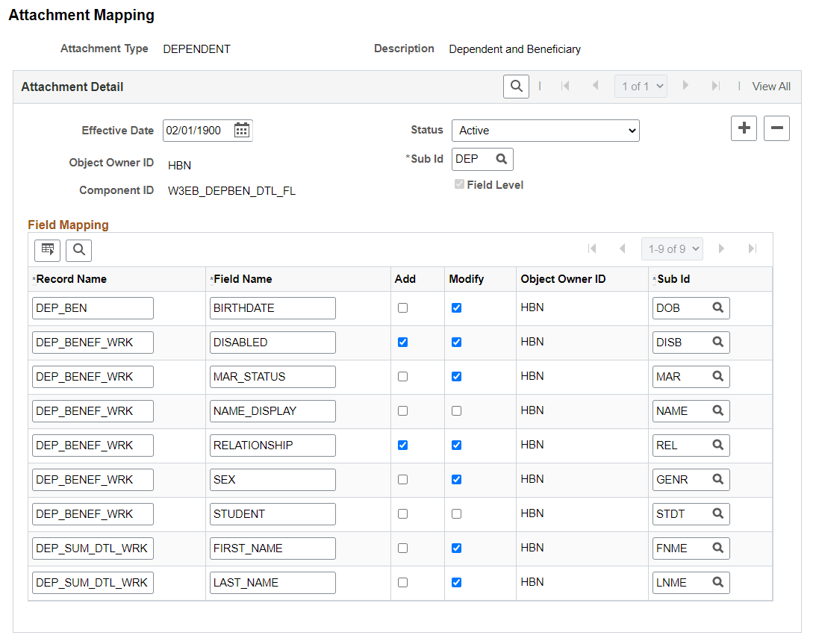Delete the row using the minus button
The width and height of the screenshot is (816, 644).
[776, 128]
